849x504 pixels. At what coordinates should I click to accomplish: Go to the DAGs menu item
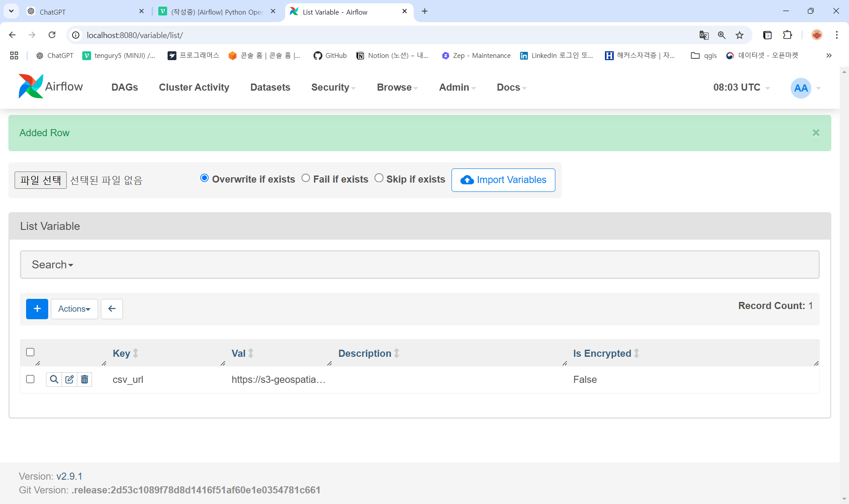(125, 88)
